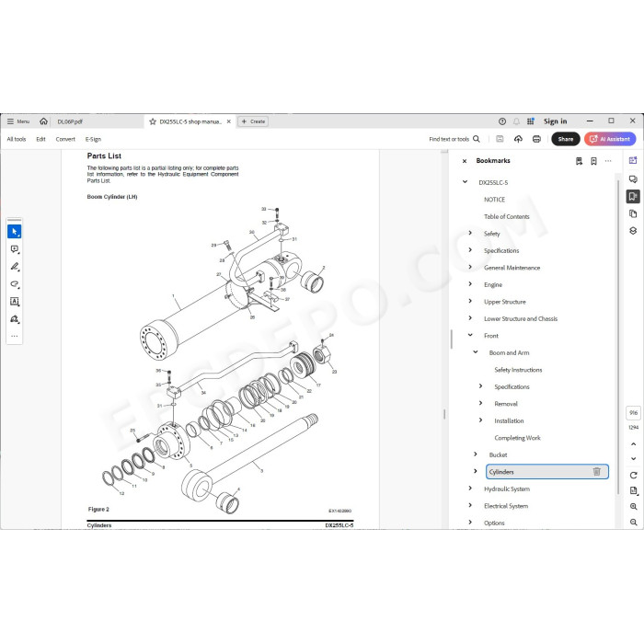Open the Completing Work bookmark

[517, 438]
